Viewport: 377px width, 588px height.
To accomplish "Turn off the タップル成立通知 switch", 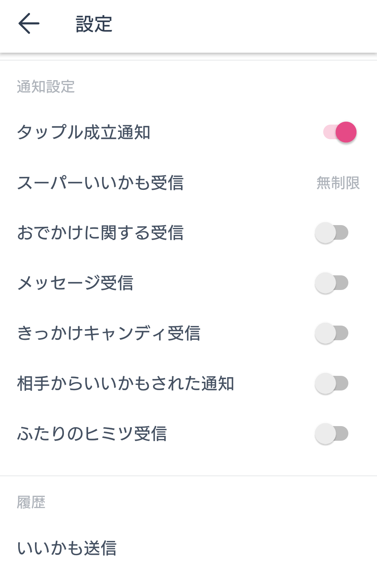I will click(340, 132).
